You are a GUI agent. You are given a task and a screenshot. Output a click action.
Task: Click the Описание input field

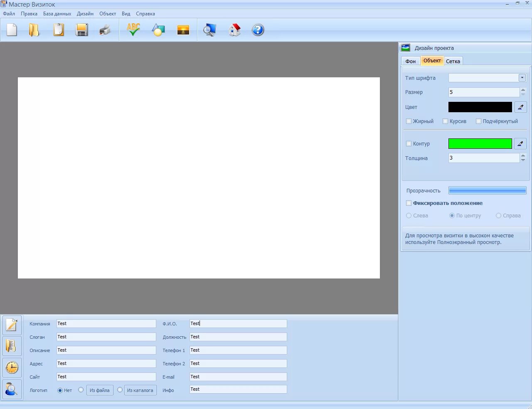click(106, 350)
